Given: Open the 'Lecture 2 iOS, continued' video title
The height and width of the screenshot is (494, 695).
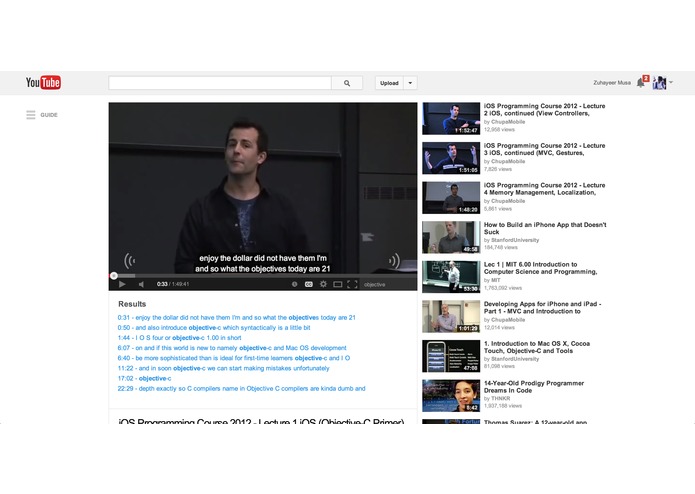Looking at the screenshot, I should tap(544, 109).
